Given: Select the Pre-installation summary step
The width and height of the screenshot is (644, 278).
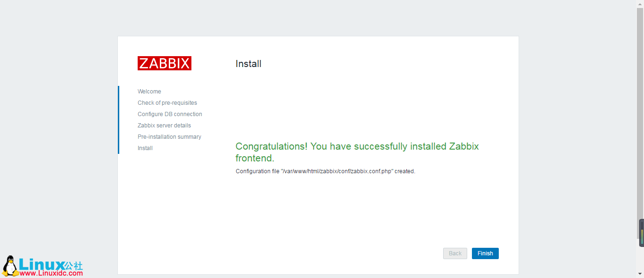Looking at the screenshot, I should tap(169, 136).
